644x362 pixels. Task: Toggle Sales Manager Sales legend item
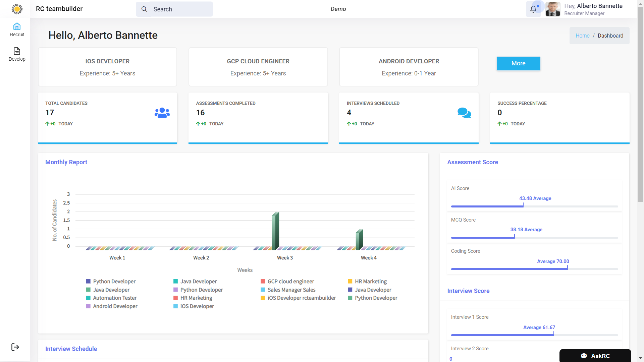pyautogui.click(x=291, y=290)
